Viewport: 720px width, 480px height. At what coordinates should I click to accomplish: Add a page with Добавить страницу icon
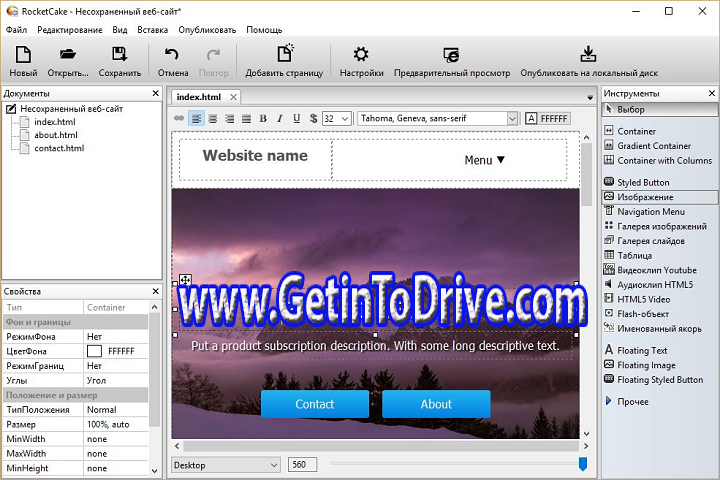click(284, 61)
